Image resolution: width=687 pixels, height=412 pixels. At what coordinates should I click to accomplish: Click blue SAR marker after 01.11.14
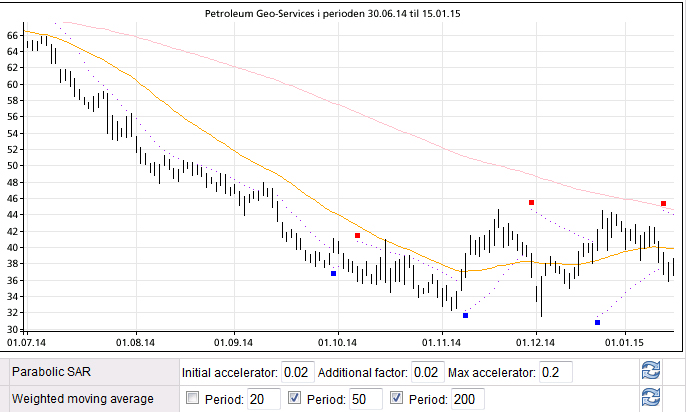[x=465, y=316]
